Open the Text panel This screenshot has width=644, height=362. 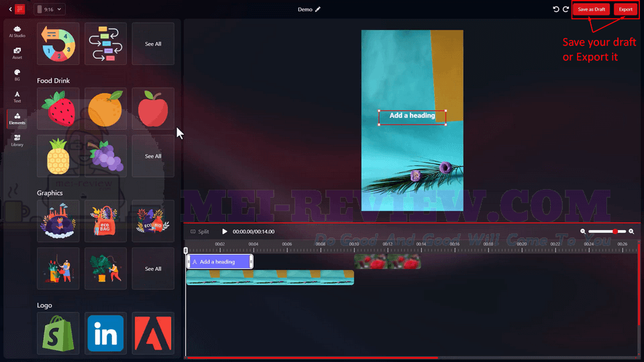click(x=17, y=97)
